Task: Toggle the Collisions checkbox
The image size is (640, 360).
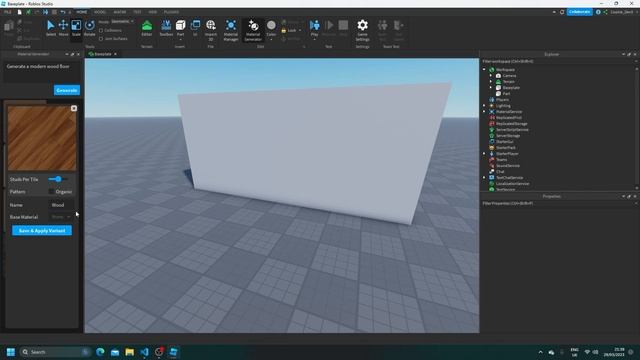Action: pos(101,31)
